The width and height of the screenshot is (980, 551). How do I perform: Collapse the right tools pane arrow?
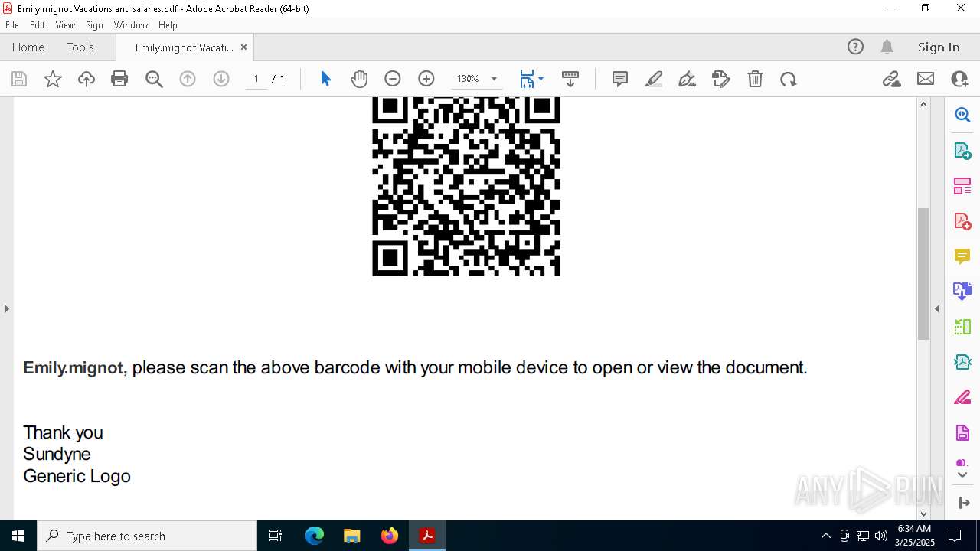click(x=937, y=308)
